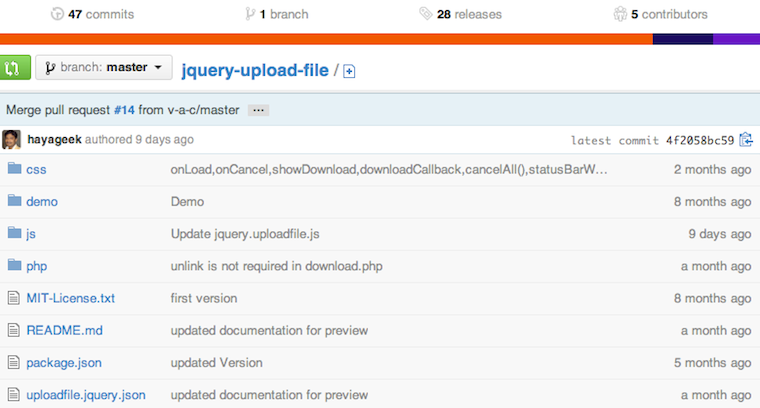This screenshot has height=408, width=760.
Task: Click the branch fork icon
Action: (250, 14)
